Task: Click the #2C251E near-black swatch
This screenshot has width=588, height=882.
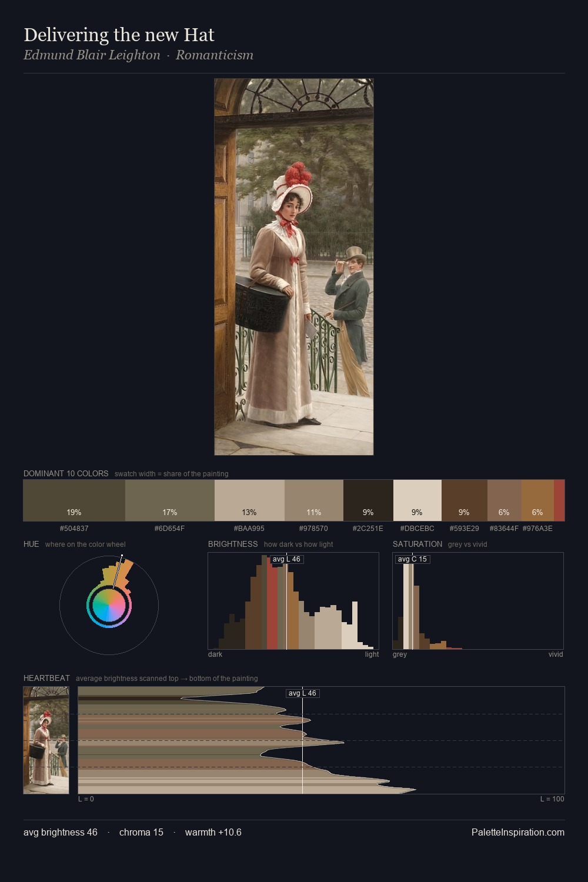Action: [368, 500]
